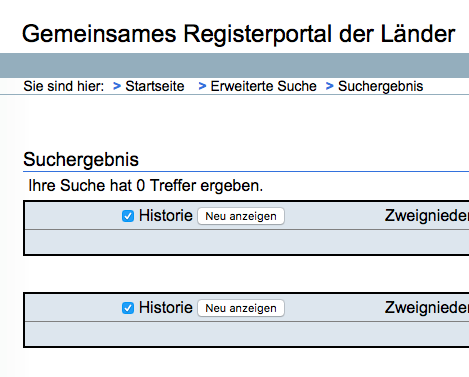
Task: Click Zweignieder column header in second table
Action: [x=427, y=308]
